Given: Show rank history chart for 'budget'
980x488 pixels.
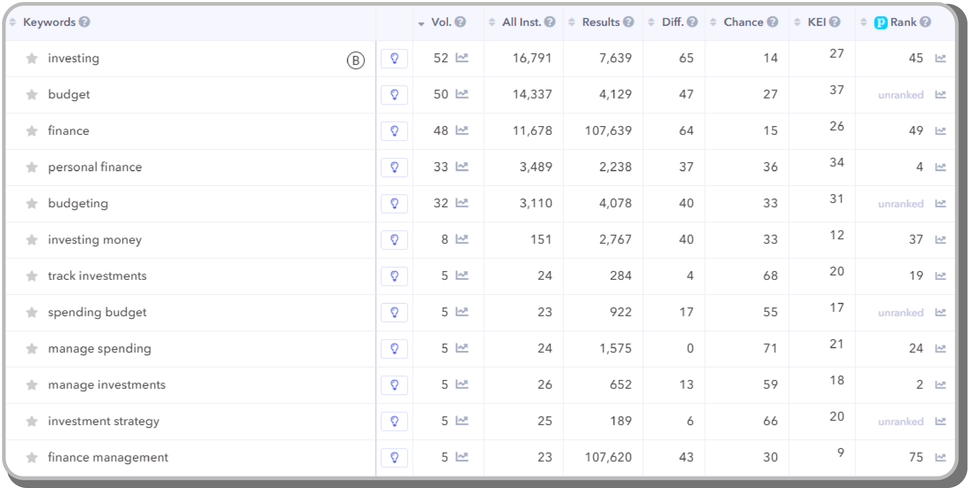Looking at the screenshot, I should point(940,94).
